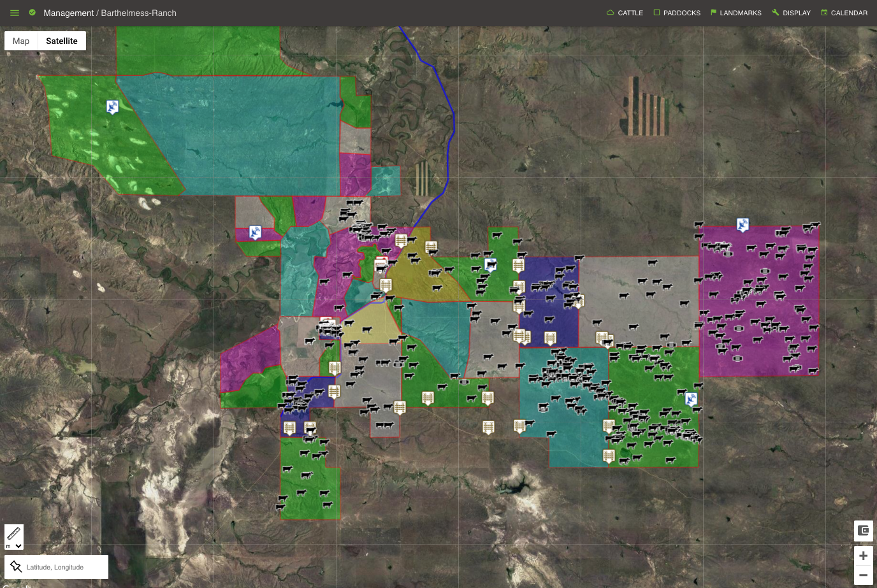Keep Satellite view selected
The width and height of the screenshot is (877, 588).
(61, 41)
